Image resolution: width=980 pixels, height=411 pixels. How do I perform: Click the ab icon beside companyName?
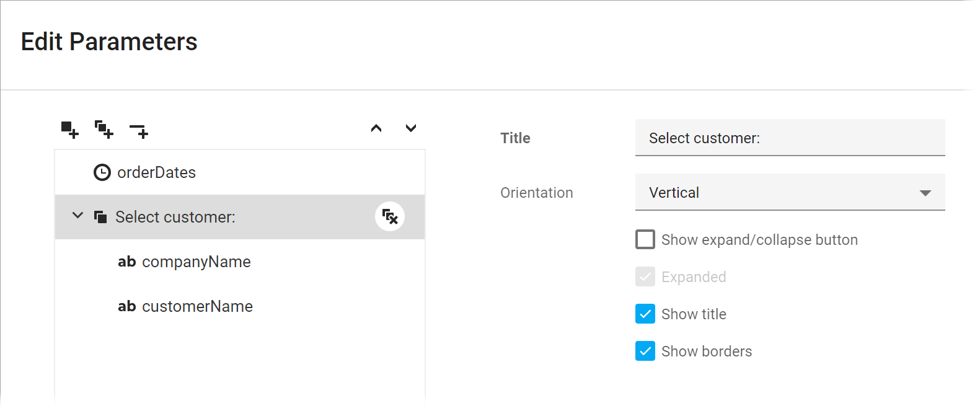pyautogui.click(x=127, y=262)
